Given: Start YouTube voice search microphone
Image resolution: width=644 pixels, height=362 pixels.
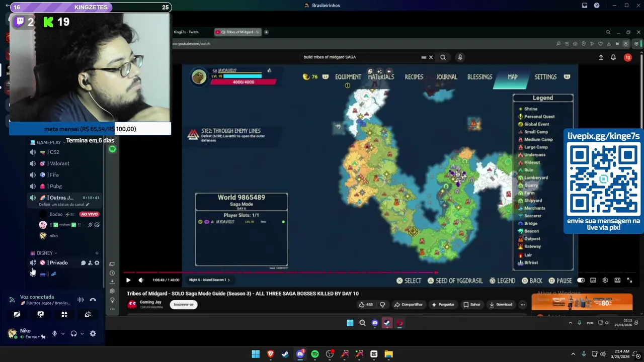Looking at the screenshot, I should 460,57.
